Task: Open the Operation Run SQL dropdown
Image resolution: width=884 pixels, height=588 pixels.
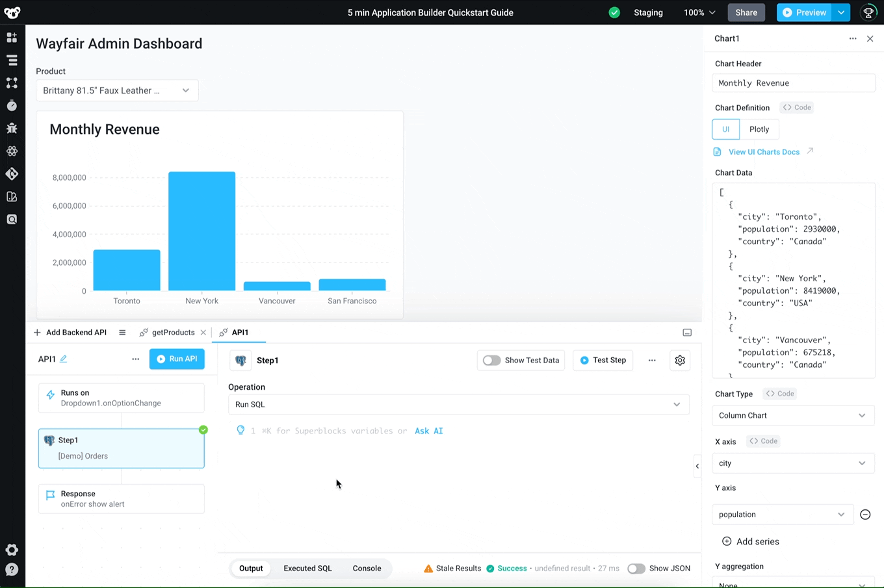Action: coord(458,404)
